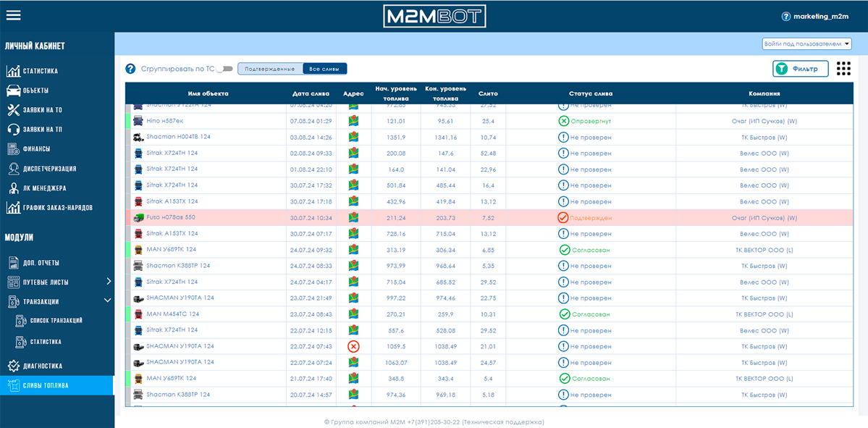This screenshot has height=428, width=868.
Task: Open the hamburger menu icon
Action: [13, 15]
